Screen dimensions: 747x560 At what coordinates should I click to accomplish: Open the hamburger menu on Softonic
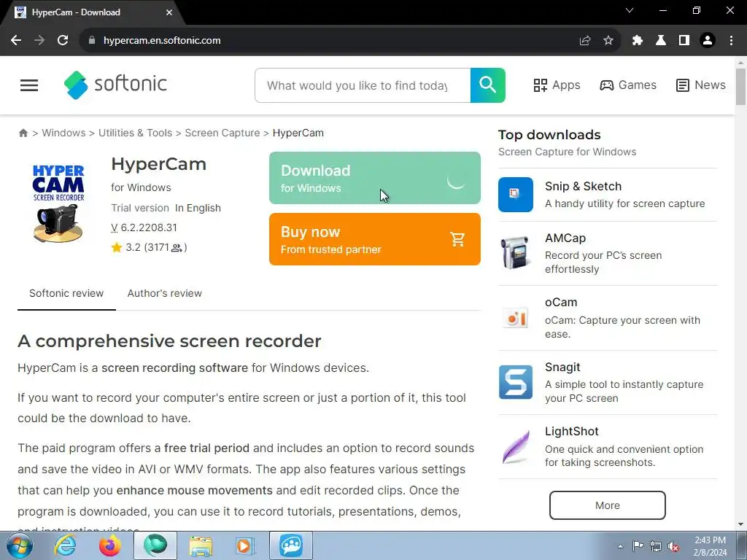coord(29,85)
